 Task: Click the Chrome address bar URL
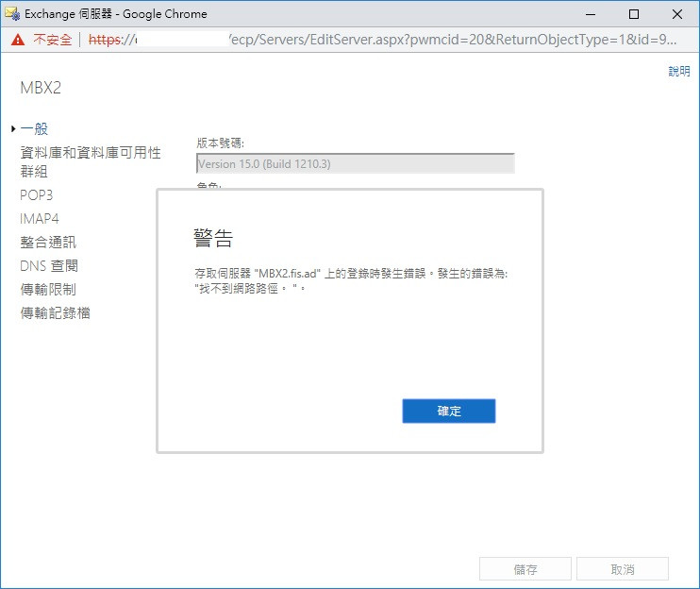click(383, 40)
